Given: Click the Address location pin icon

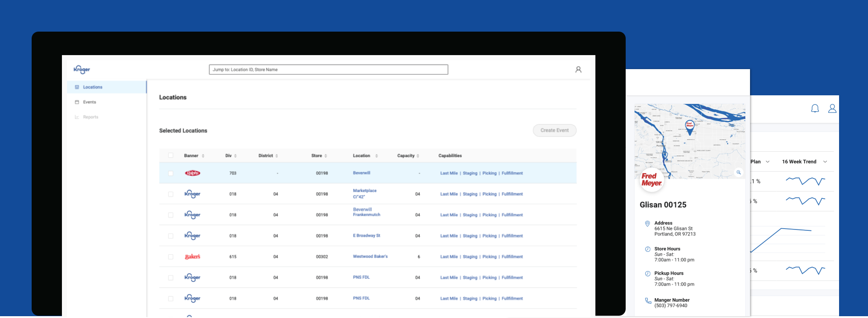Looking at the screenshot, I should [x=647, y=224].
